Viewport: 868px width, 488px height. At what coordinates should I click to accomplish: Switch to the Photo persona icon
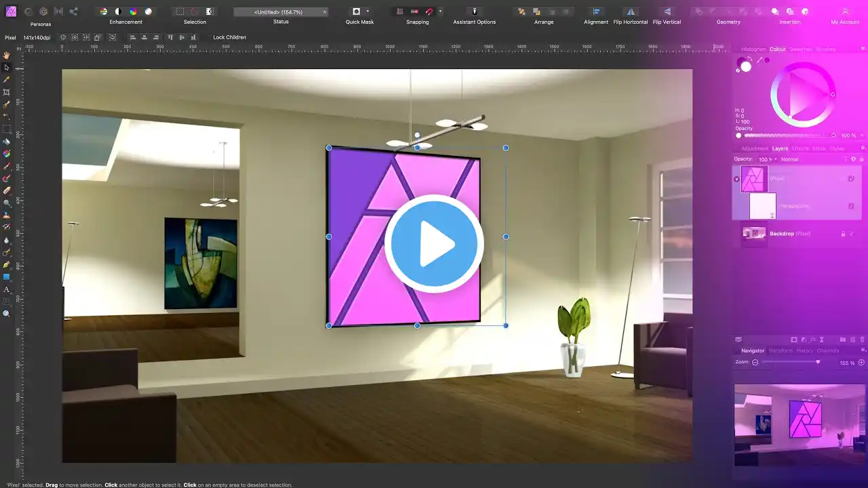11,12
